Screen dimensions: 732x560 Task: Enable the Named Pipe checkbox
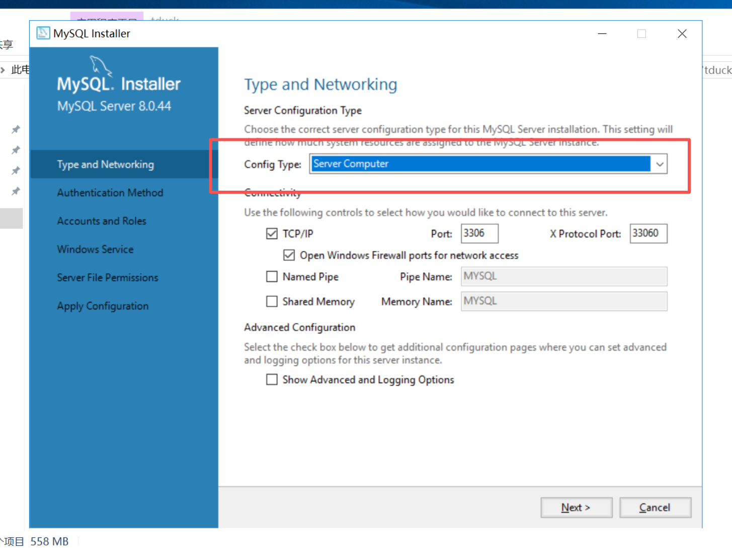pyautogui.click(x=272, y=276)
